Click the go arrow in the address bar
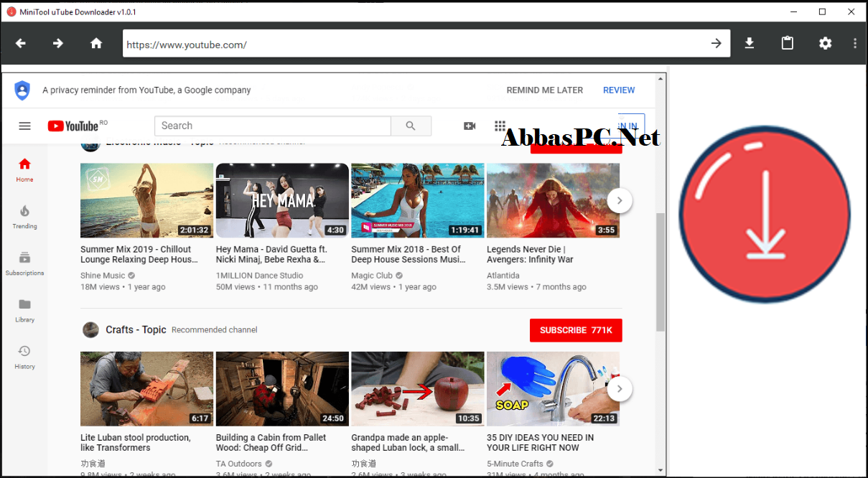This screenshot has height=478, width=868. (x=716, y=44)
